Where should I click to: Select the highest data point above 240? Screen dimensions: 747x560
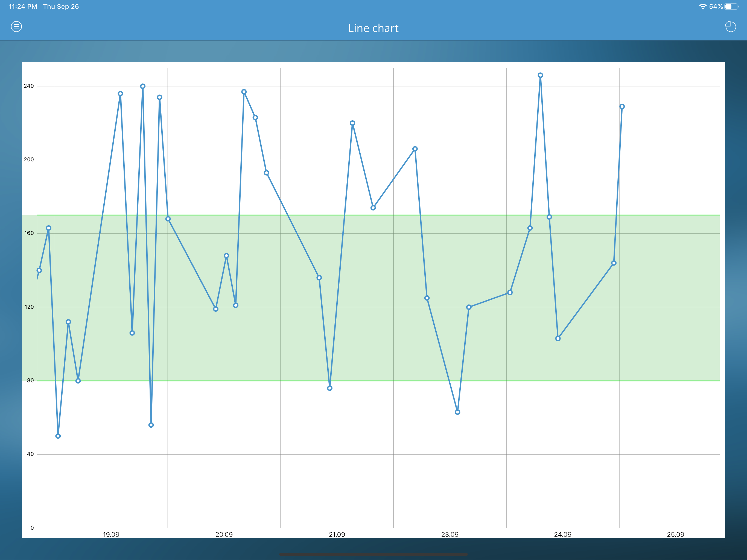tap(540, 75)
